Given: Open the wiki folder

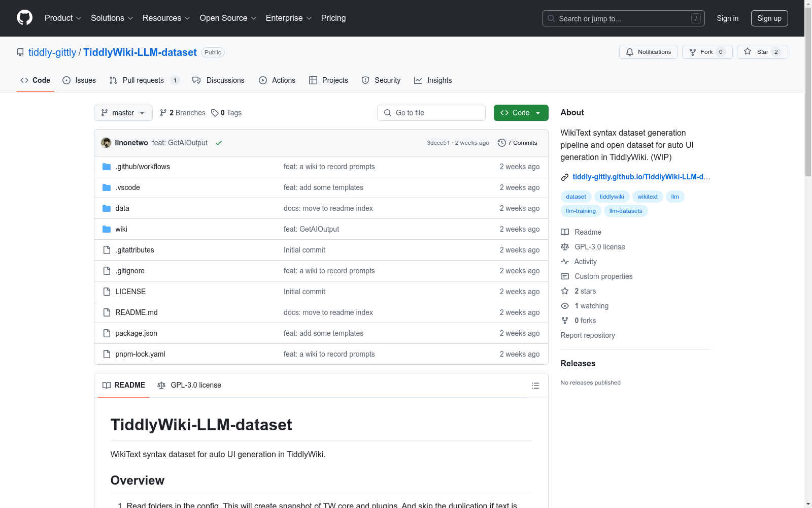Looking at the screenshot, I should pos(121,229).
